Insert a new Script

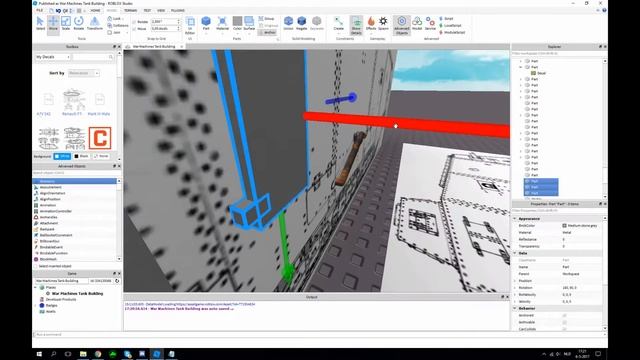pyautogui.click(x=446, y=19)
